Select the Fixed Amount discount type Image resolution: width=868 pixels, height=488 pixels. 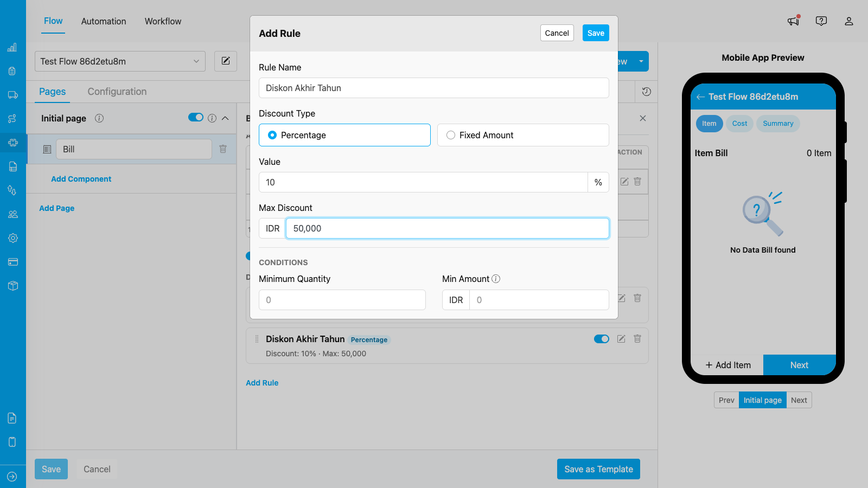[523, 135]
